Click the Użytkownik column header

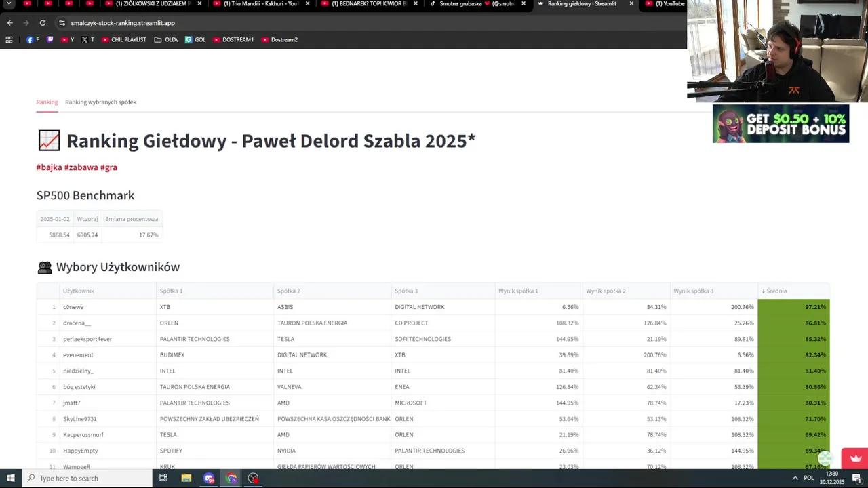coord(108,291)
